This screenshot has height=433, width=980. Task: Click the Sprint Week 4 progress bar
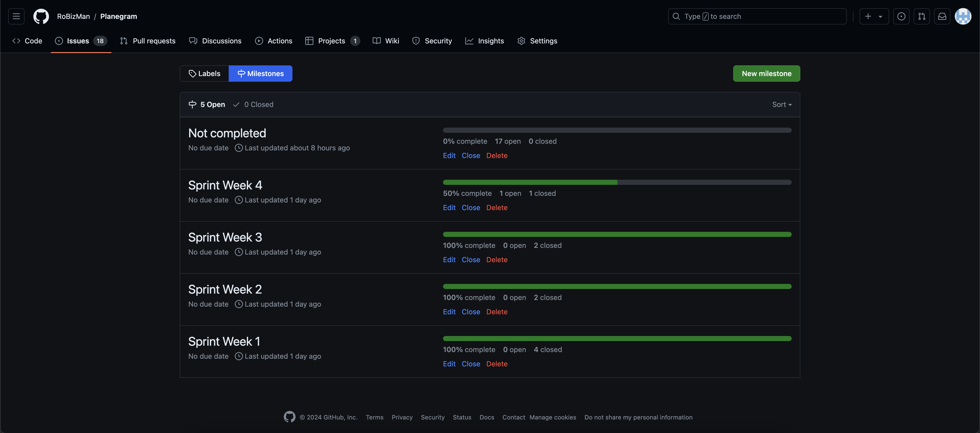tap(617, 182)
